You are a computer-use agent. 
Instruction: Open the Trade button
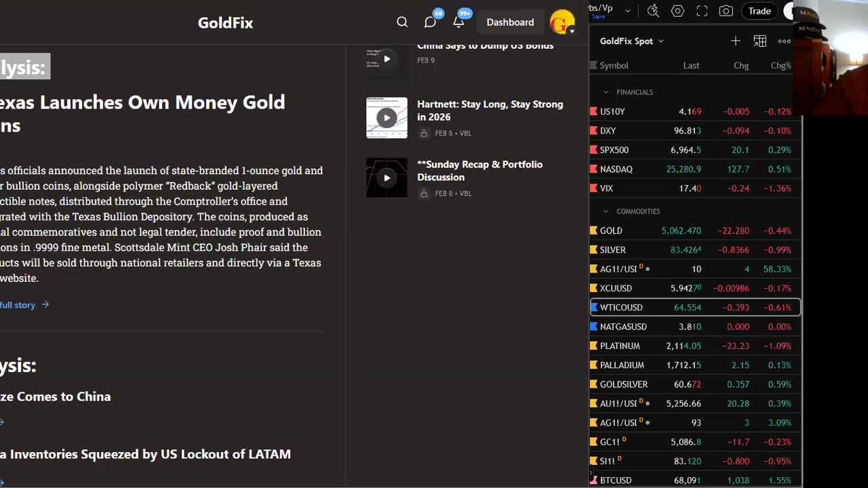click(x=759, y=11)
